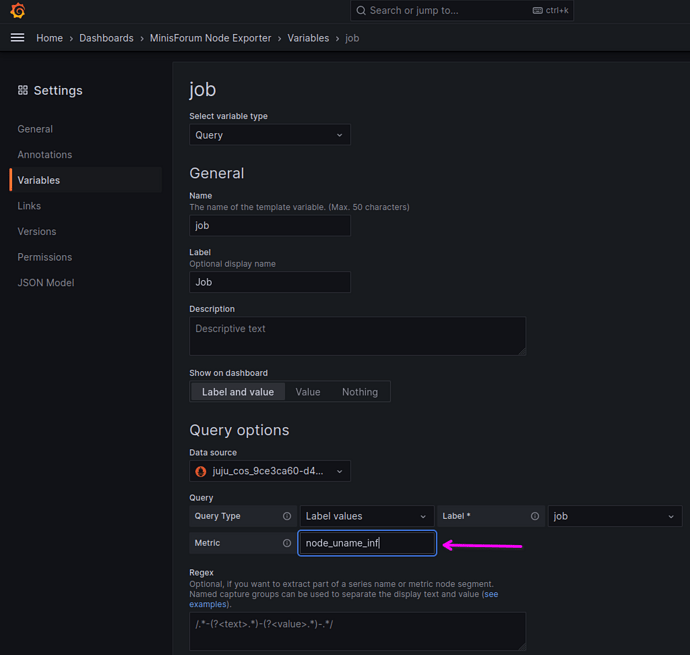Click the Prometheus data source icon
The height and width of the screenshot is (655, 690).
tap(201, 471)
